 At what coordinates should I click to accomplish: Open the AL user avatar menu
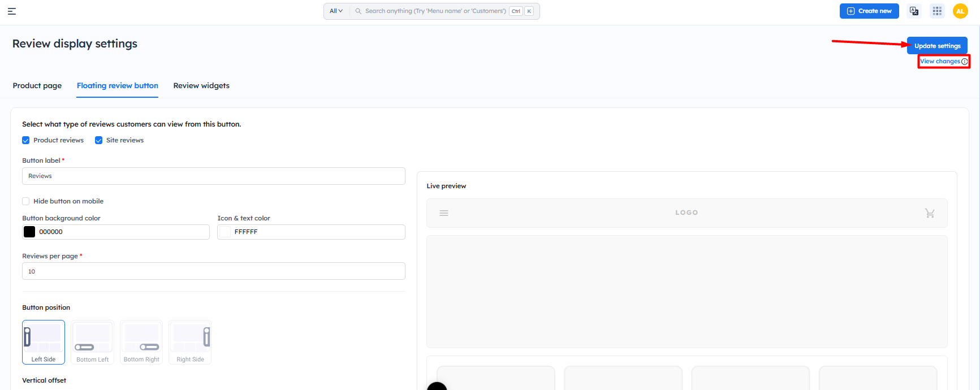point(960,11)
